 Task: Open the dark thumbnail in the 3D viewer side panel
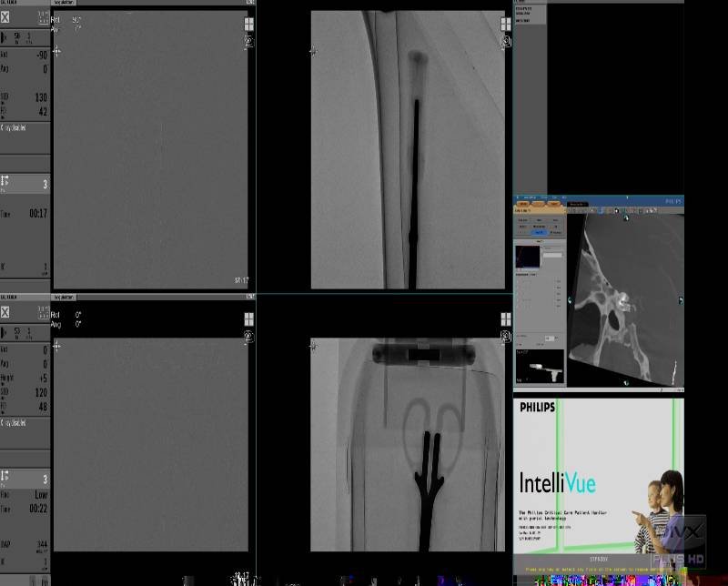pyautogui.click(x=528, y=257)
